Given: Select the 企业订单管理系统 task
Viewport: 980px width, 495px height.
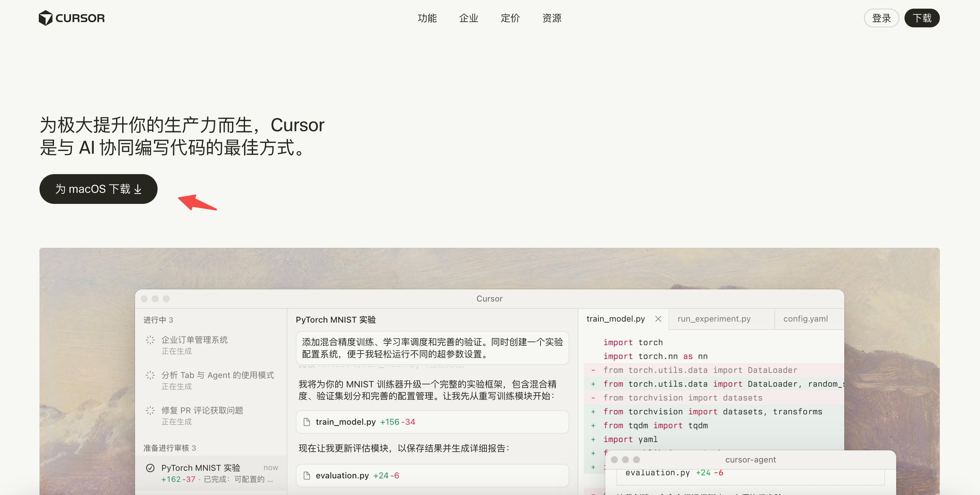Looking at the screenshot, I should [x=211, y=345].
